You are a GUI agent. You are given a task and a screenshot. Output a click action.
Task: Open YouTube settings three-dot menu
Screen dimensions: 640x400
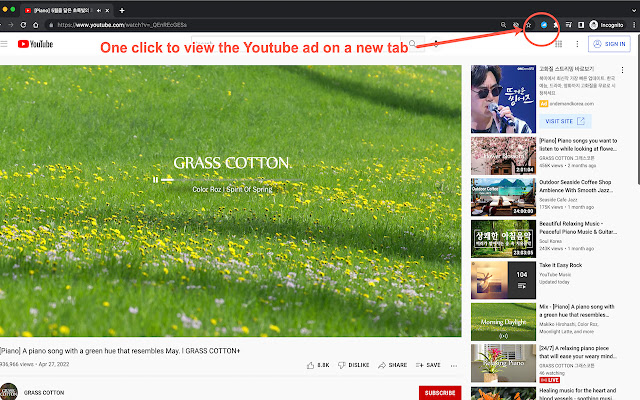coord(577,44)
